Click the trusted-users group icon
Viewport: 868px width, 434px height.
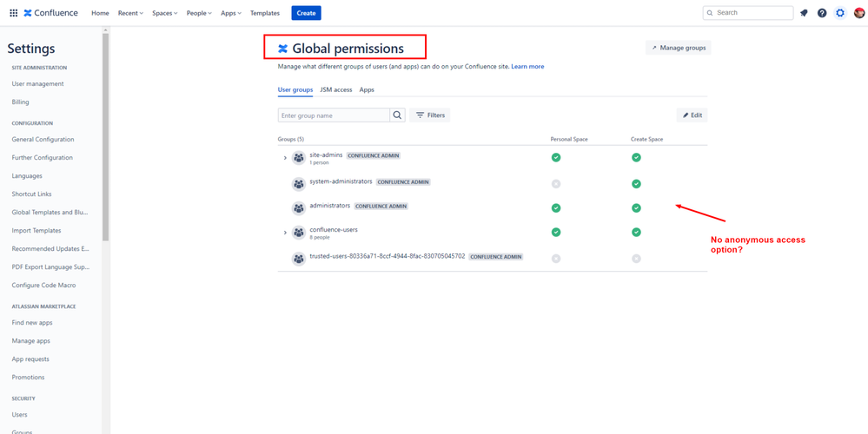pos(299,258)
